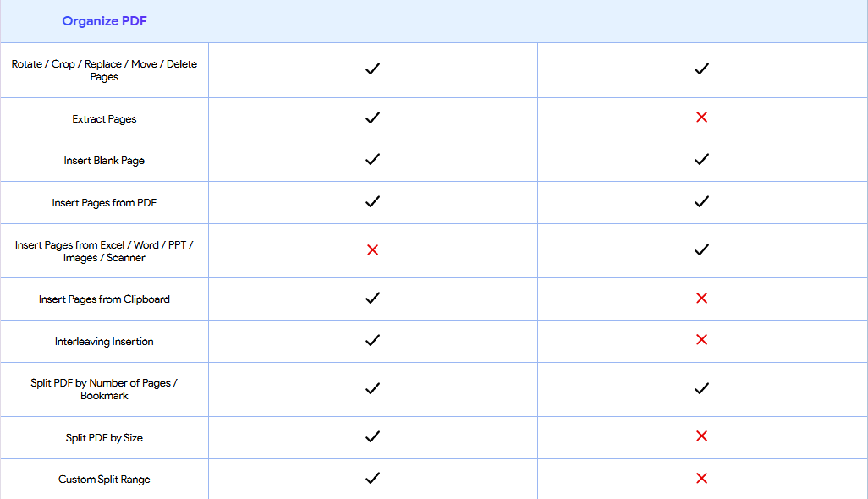The width and height of the screenshot is (868, 499).
Task: Click second checkmark in Insert Blank Page row
Action: pos(701,159)
